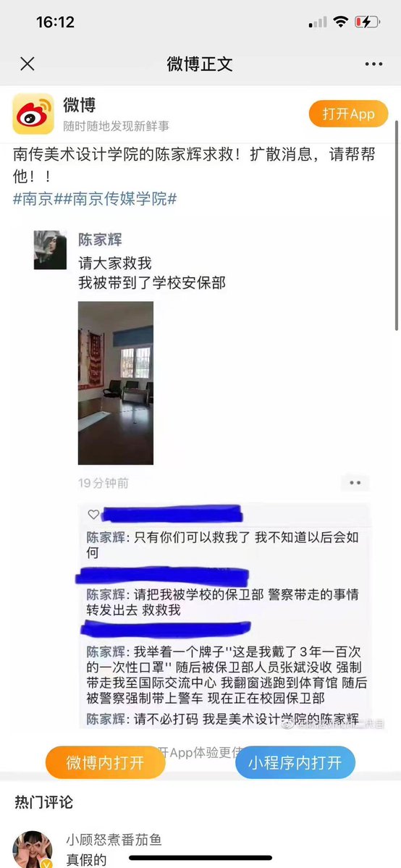Tap the page scrollbar on right edge
The width and height of the screenshot is (401, 868).
click(x=397, y=224)
